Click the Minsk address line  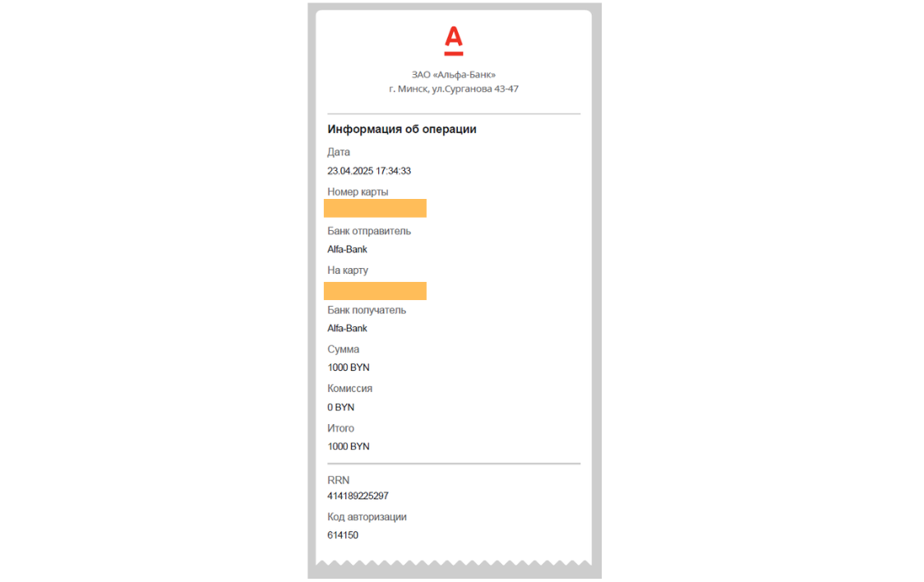click(453, 89)
